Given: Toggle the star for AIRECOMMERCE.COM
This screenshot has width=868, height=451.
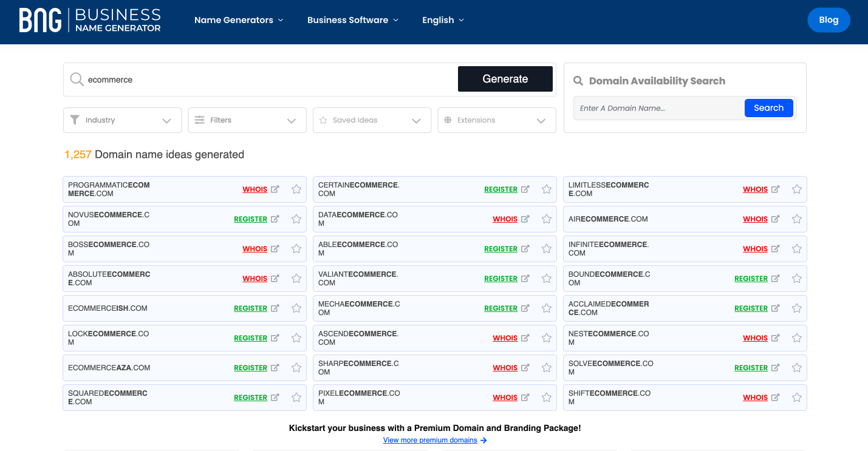Looking at the screenshot, I should click(x=796, y=219).
